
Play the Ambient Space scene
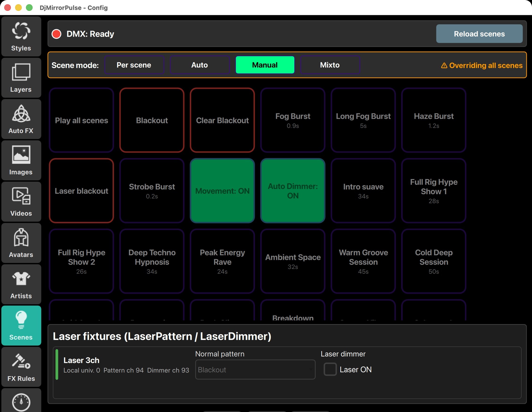pos(293,261)
